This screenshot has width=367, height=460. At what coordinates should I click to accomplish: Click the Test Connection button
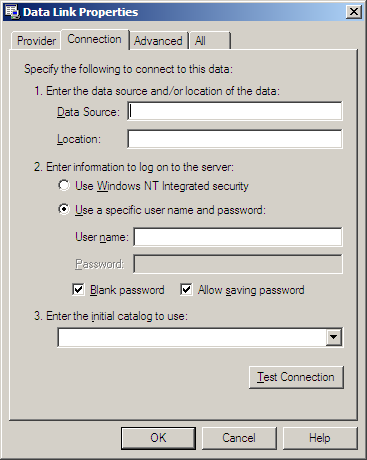296,377
